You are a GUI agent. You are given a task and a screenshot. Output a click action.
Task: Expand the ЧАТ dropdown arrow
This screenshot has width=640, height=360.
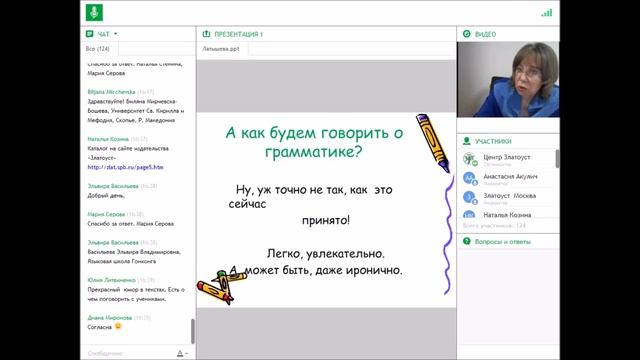116,34
